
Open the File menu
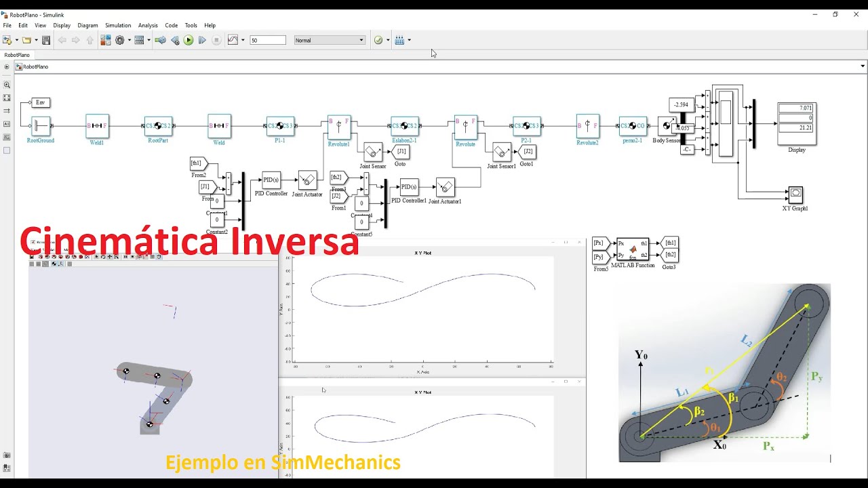(7, 25)
